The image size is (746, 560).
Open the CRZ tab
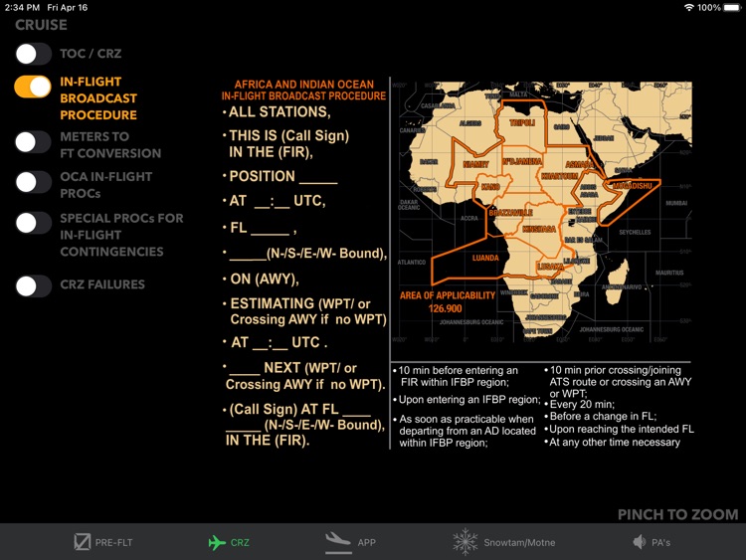pyautogui.click(x=229, y=542)
